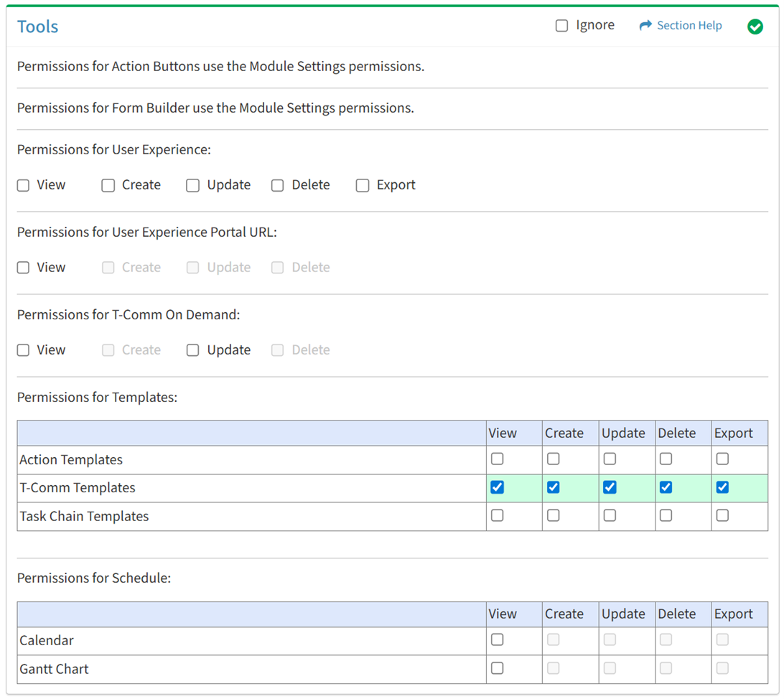Enable Delete permission for User Experience
Image resolution: width=784 pixels, height=699 pixels.
(277, 185)
